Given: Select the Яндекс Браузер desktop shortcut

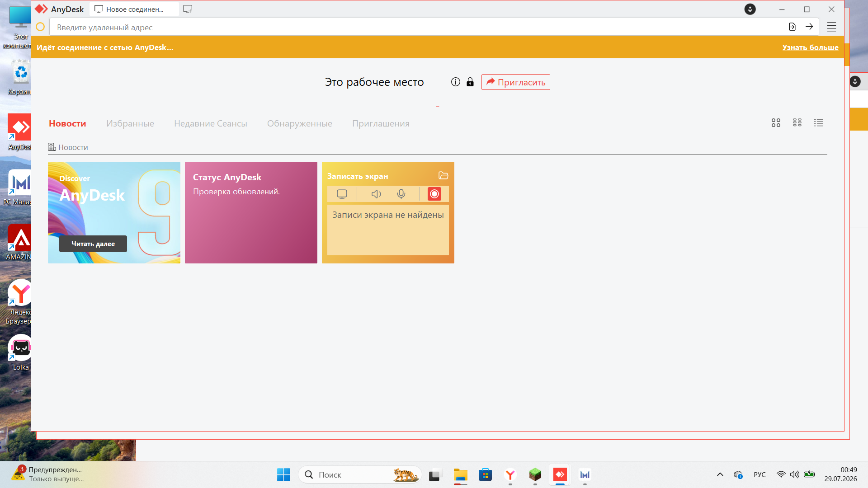Looking at the screenshot, I should [x=19, y=302].
